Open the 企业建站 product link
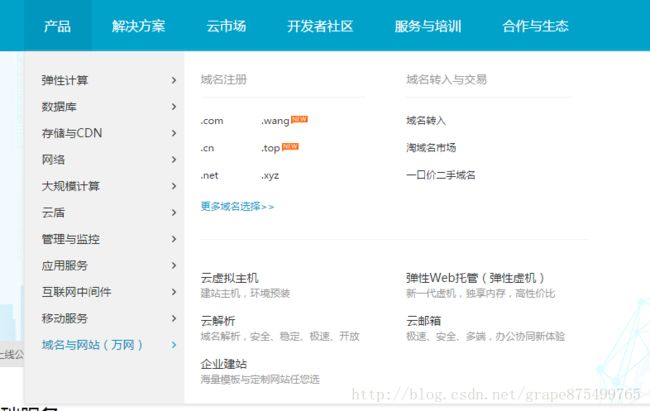The width and height of the screenshot is (650, 411). pos(224,364)
